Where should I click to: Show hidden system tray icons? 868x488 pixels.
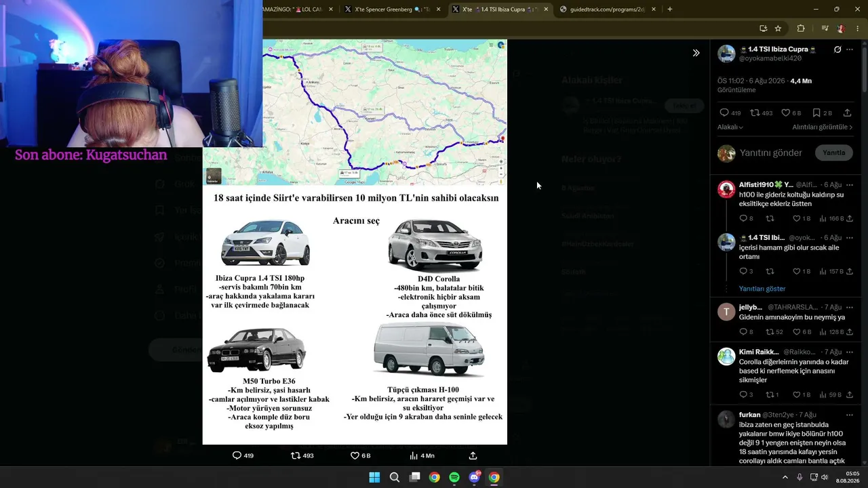click(x=785, y=477)
